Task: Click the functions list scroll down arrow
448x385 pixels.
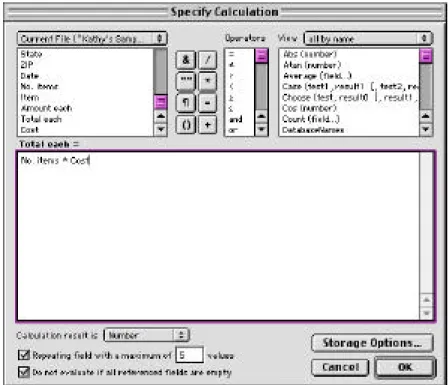Action: [426, 129]
